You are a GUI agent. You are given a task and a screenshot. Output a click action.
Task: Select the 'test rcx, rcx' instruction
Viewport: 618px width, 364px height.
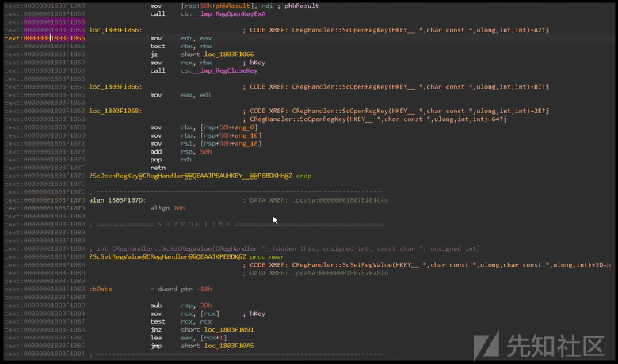coord(181,321)
